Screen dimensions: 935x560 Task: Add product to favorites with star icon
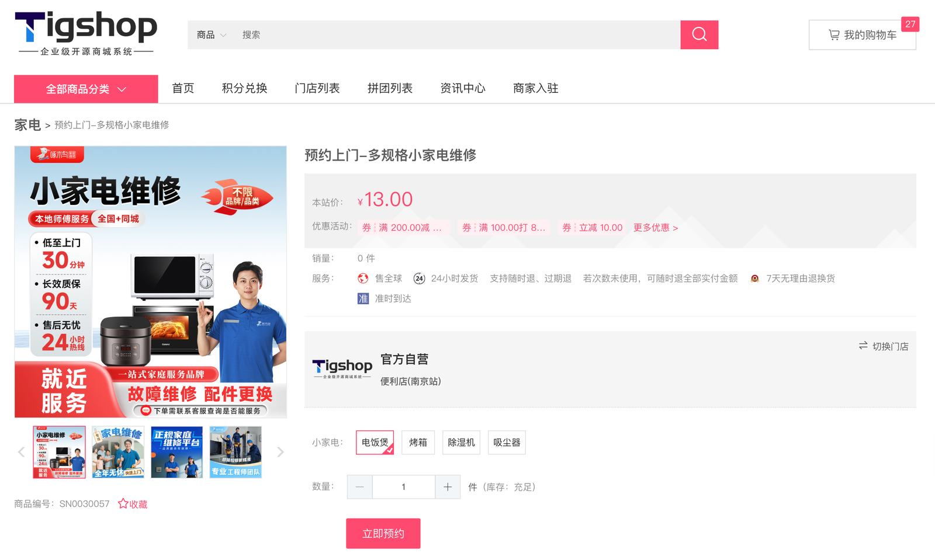[133, 504]
